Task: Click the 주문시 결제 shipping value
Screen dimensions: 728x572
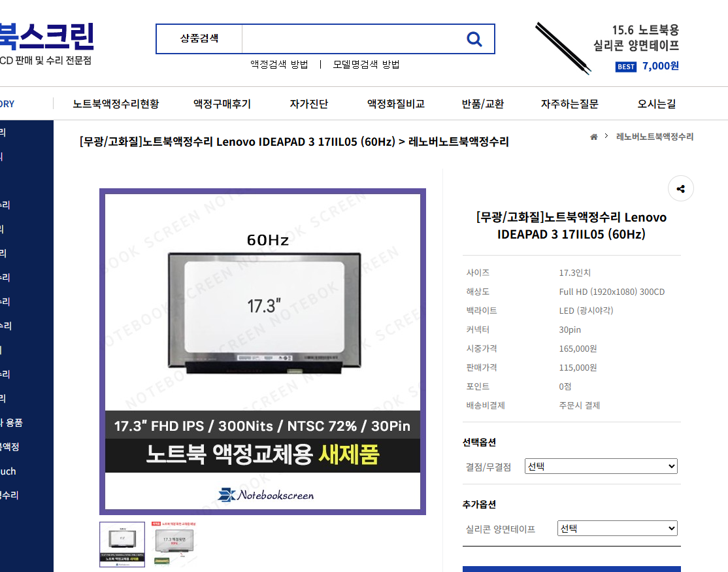Action: 580,405
